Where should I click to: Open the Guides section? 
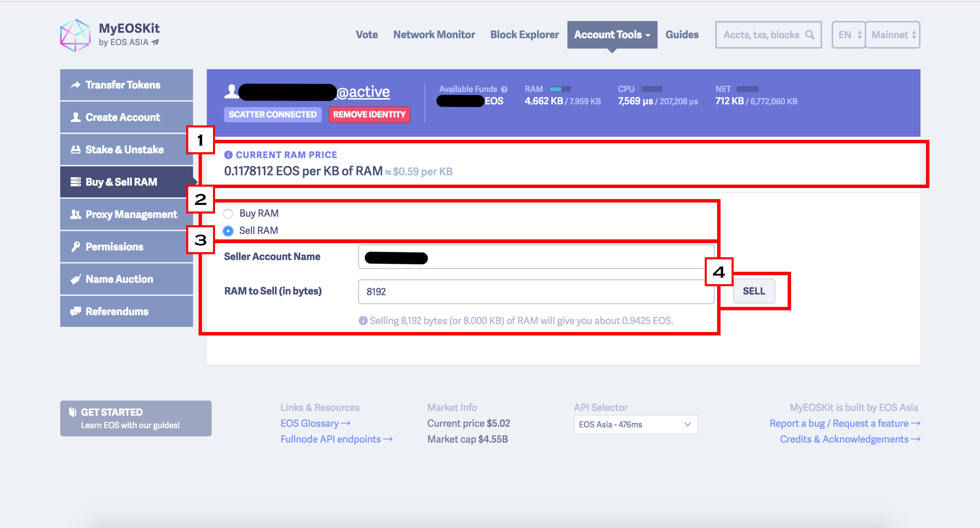click(x=682, y=35)
